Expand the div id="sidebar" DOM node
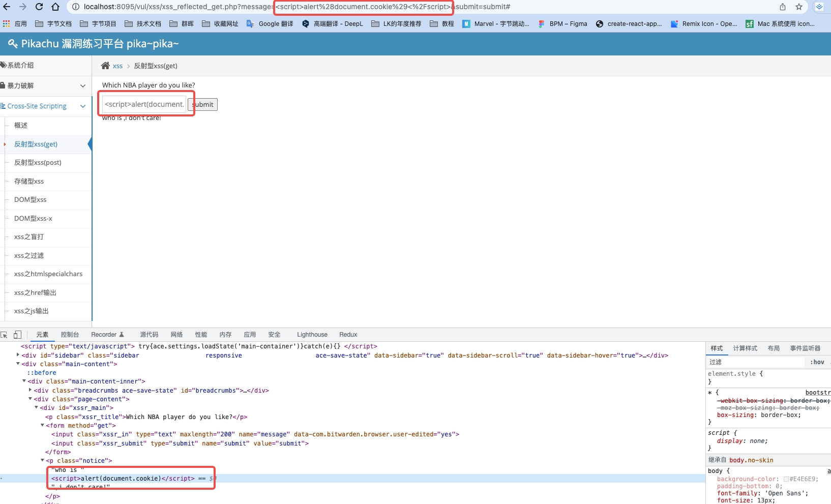The width and height of the screenshot is (831, 504). 18,355
